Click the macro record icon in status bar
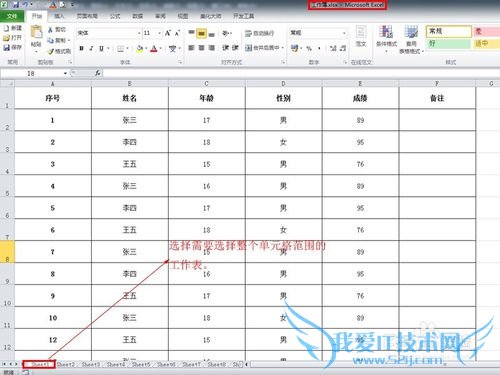Image resolution: width=500 pixels, height=375 pixels. pos(25,372)
